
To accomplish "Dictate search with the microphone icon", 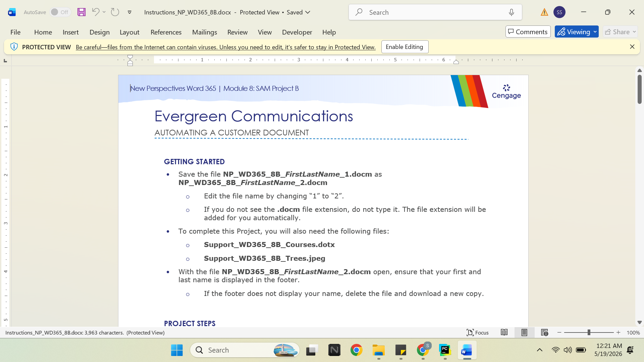I will coord(512,12).
